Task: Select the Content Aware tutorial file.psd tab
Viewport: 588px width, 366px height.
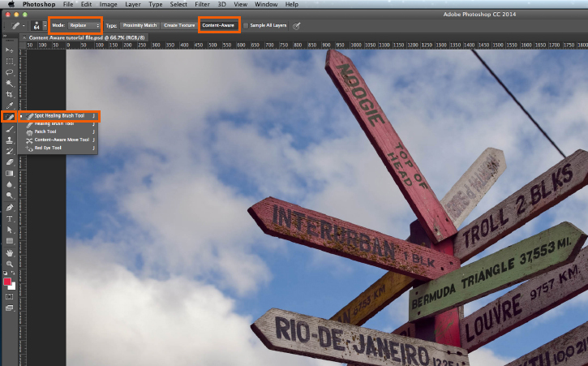Action: pos(75,37)
